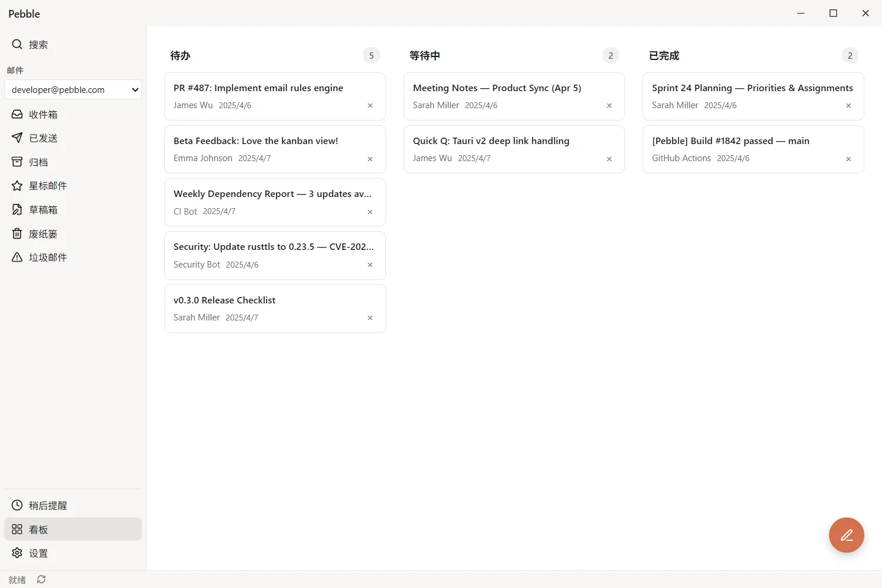This screenshot has width=882, height=588.
Task: Remove Security rusttls card with its x
Action: tap(370, 265)
